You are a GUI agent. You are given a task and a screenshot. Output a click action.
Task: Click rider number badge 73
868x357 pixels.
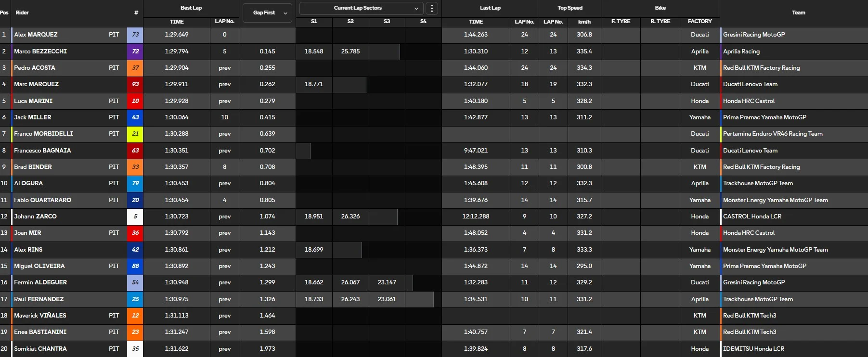[135, 35]
